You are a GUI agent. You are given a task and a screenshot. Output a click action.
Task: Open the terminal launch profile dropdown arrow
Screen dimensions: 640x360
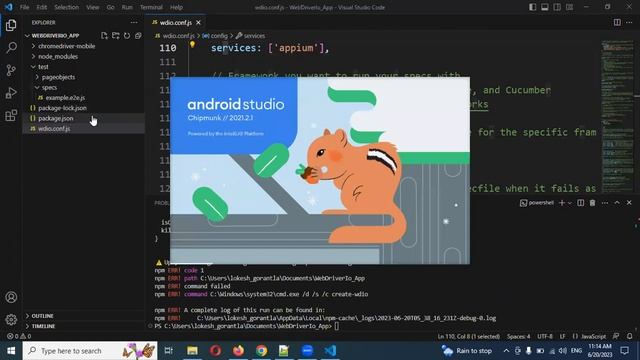tap(570, 203)
